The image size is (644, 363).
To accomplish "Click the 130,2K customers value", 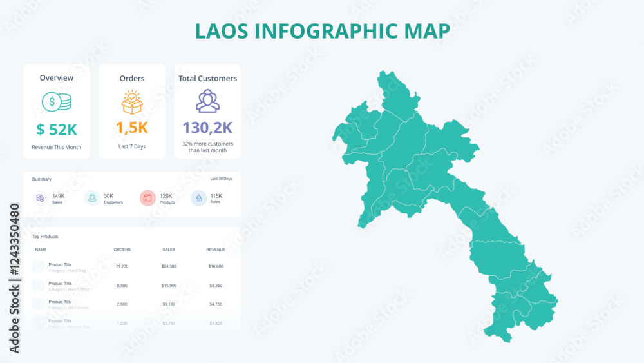I will 207,128.
